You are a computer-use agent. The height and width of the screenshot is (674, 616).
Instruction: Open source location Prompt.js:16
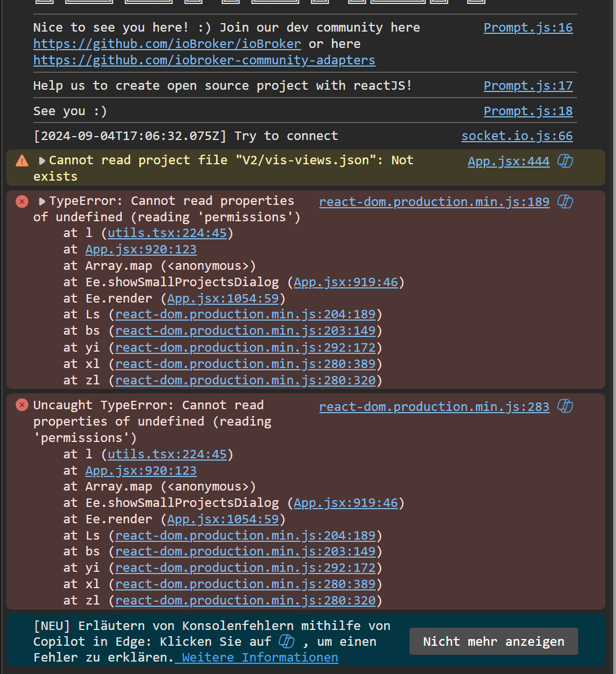[528, 28]
